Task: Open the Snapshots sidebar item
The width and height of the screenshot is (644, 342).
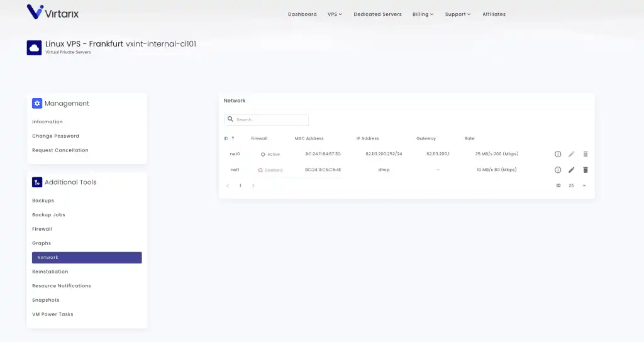Action: tap(46, 300)
